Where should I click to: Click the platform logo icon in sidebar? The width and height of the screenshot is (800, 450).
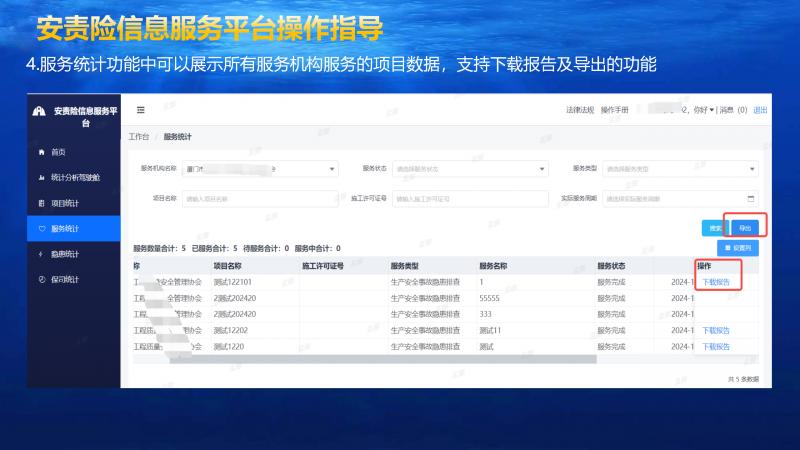point(39,111)
